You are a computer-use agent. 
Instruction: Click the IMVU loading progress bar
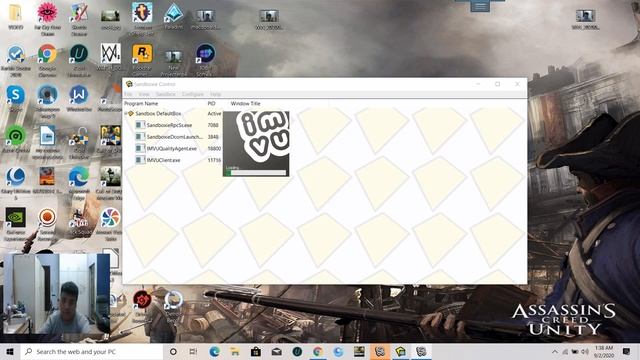coord(256,173)
